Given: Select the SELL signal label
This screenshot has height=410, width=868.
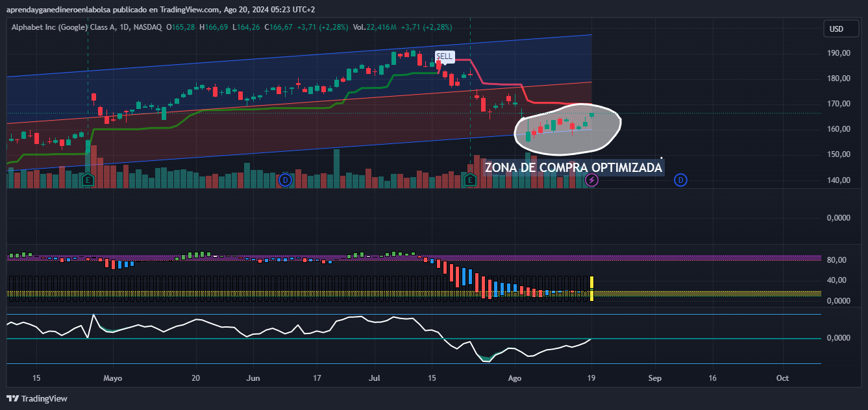Looking at the screenshot, I should (444, 56).
